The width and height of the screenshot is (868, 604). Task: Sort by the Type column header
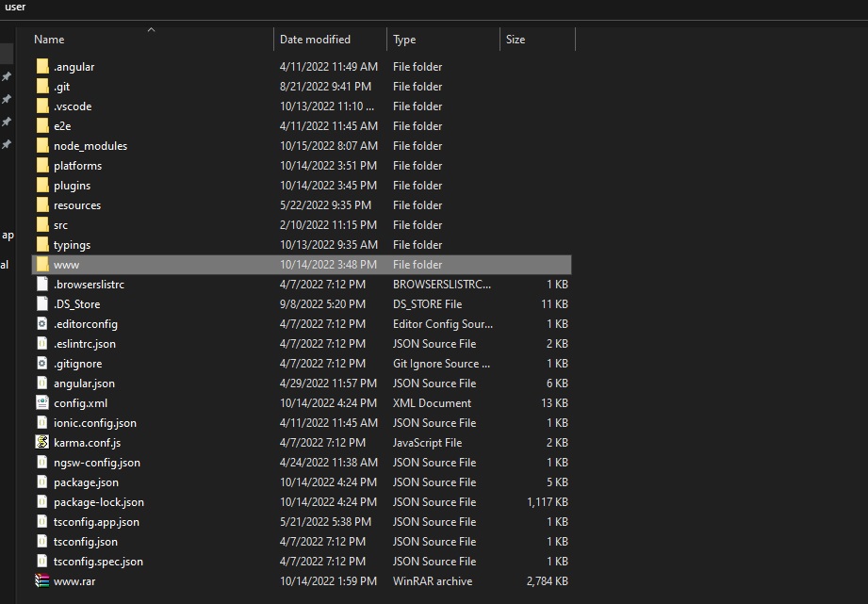click(x=404, y=40)
